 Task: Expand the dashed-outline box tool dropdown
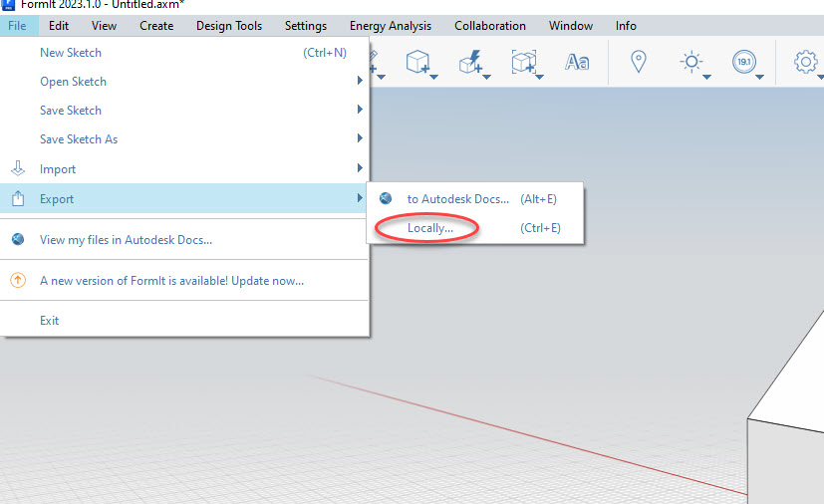(540, 78)
